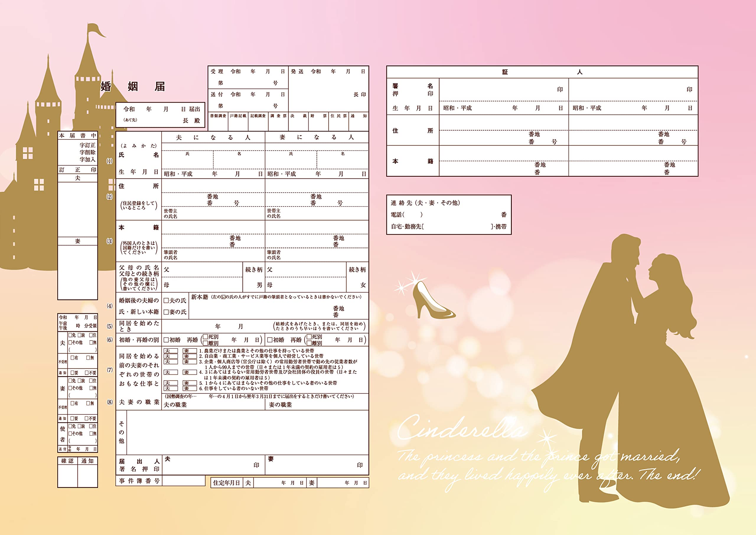The height and width of the screenshot is (535, 756).
Task: Click the 夫になる人 column header
Action: click(213, 137)
